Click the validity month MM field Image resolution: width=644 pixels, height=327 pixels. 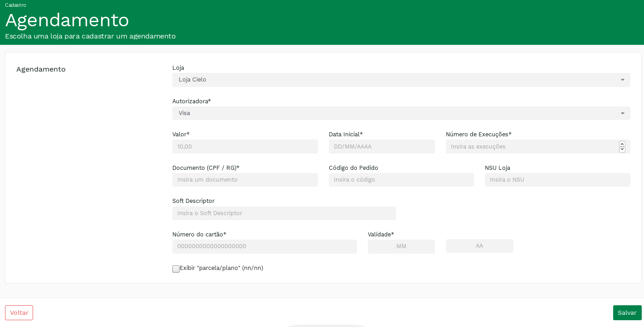(x=401, y=247)
